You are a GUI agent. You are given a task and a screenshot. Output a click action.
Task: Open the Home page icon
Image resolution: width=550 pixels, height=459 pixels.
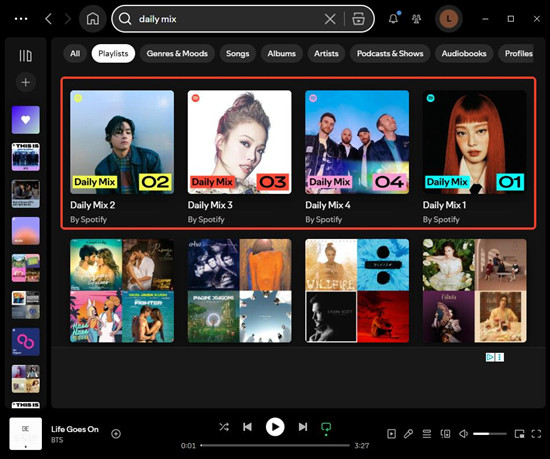93,19
